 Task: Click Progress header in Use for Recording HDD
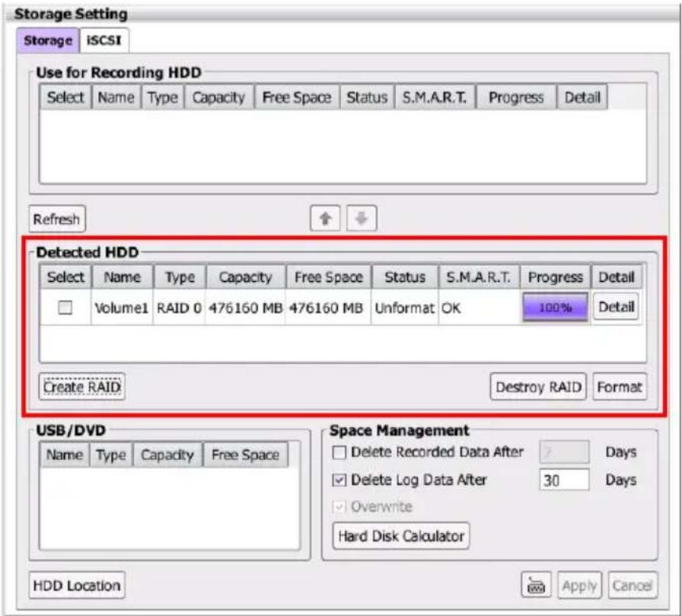point(516,97)
